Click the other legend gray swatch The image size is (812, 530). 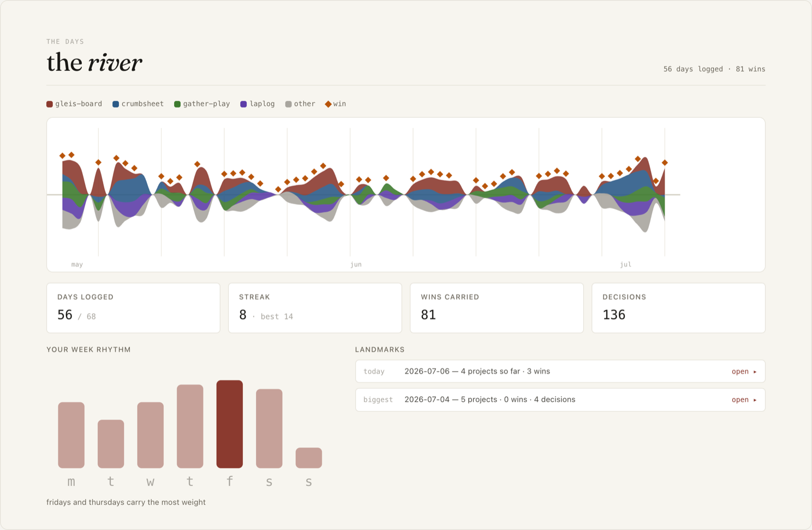click(288, 104)
